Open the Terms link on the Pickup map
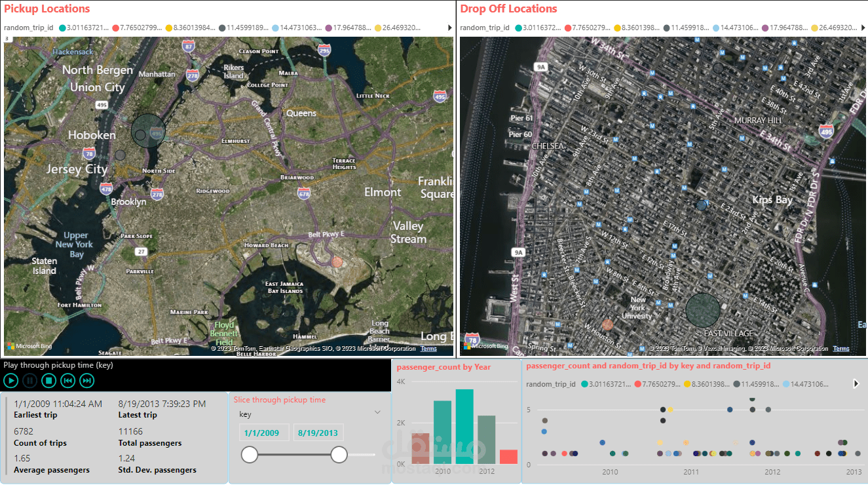Image resolution: width=868 pixels, height=487 pixels. [x=428, y=349]
